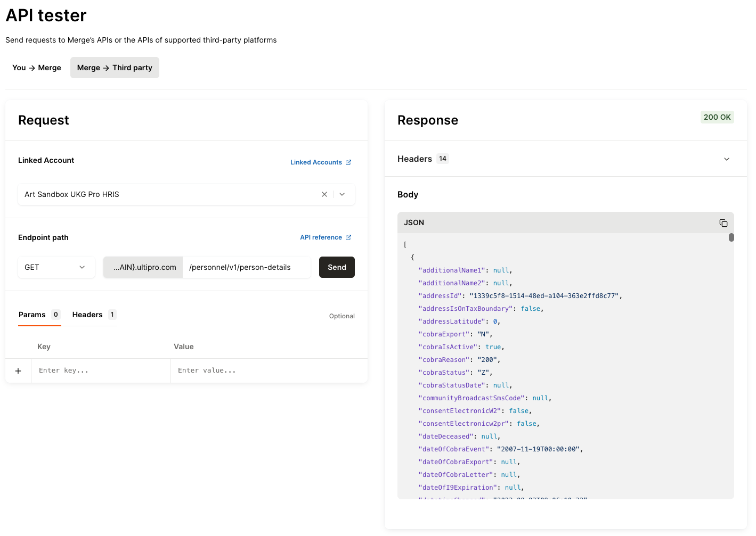Image resolution: width=756 pixels, height=536 pixels.
Task: Click the 200 OK status badge
Action: coord(717,117)
